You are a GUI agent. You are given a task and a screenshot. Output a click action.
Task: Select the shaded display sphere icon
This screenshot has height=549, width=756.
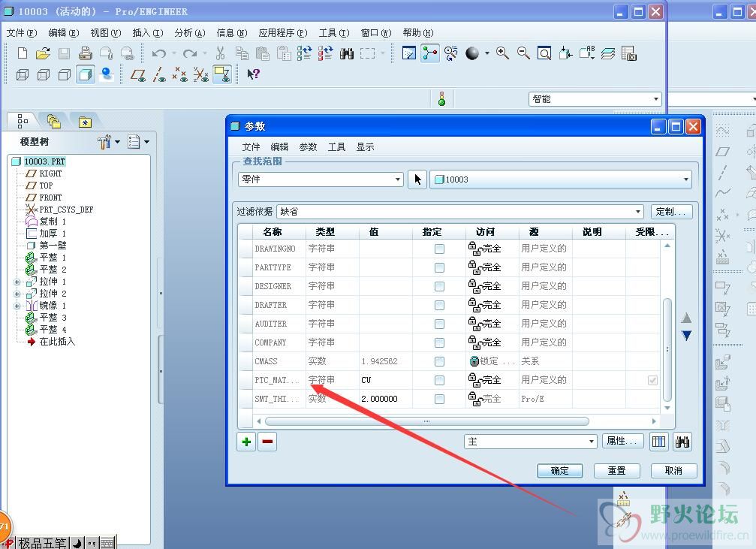click(472, 53)
